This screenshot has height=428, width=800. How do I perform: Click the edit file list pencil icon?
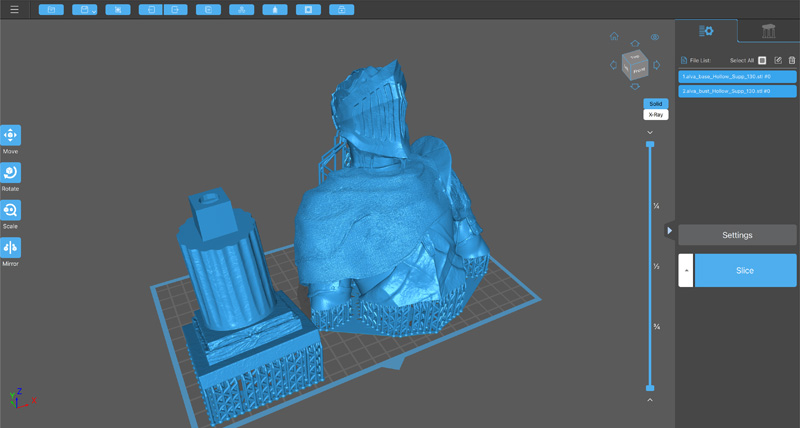778,60
